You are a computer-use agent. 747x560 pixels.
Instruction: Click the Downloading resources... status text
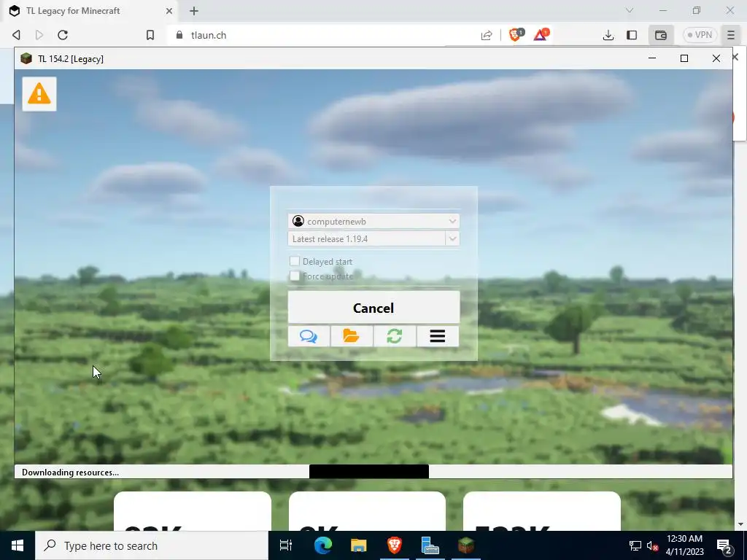(x=71, y=472)
